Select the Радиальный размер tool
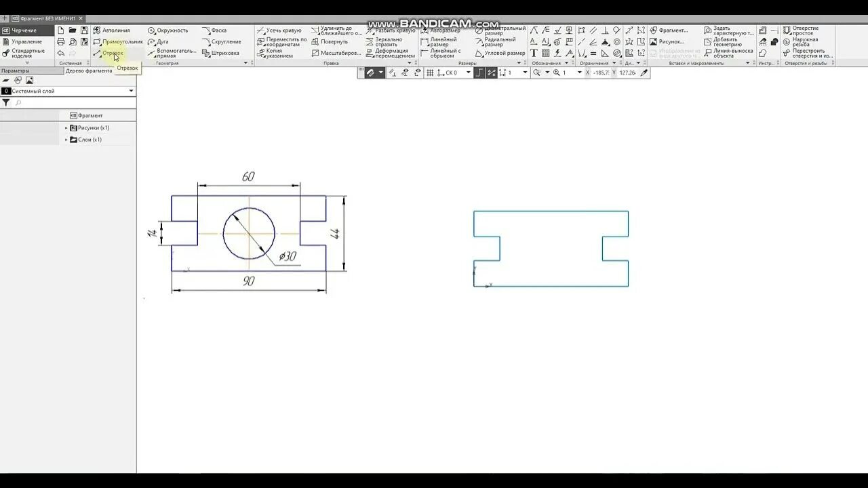Viewport: 868px width, 488px height. [x=496, y=41]
